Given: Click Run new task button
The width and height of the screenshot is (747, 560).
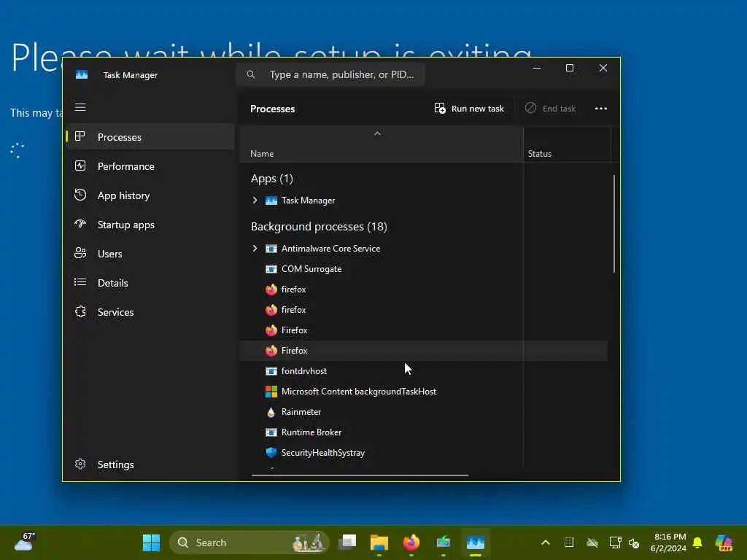Looking at the screenshot, I should click(469, 109).
